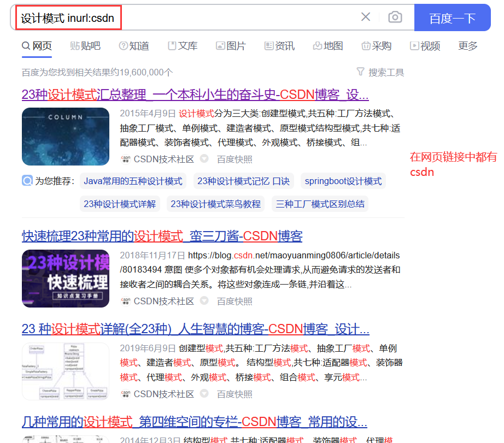
Task: Open 百度快照 for the second result
Action: coord(235,301)
